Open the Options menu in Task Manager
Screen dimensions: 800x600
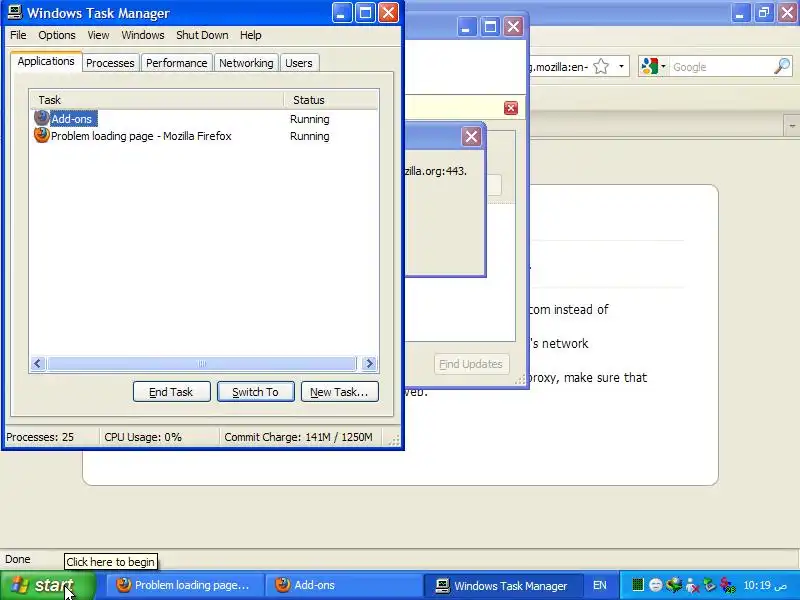57,35
